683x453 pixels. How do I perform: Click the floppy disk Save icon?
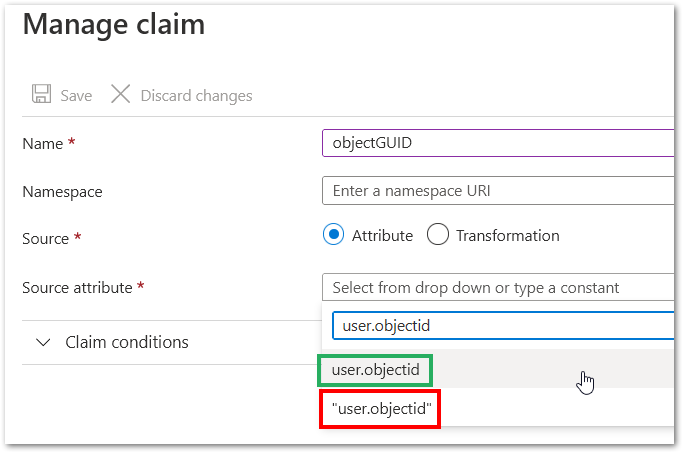pos(42,95)
